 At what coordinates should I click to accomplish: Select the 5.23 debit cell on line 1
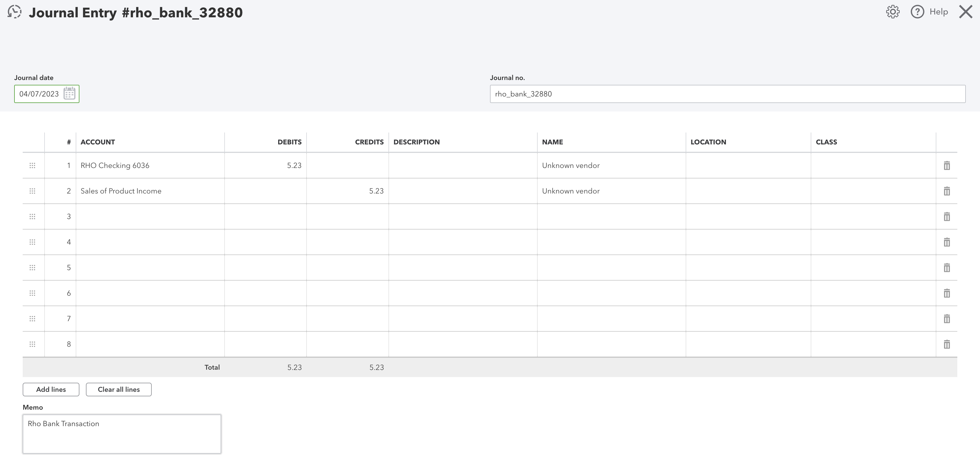(265, 166)
